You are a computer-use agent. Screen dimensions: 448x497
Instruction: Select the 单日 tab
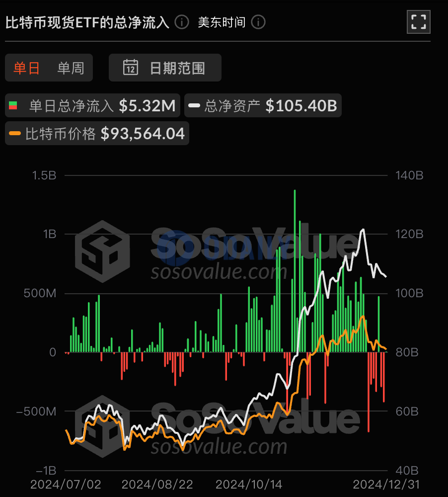coord(27,68)
